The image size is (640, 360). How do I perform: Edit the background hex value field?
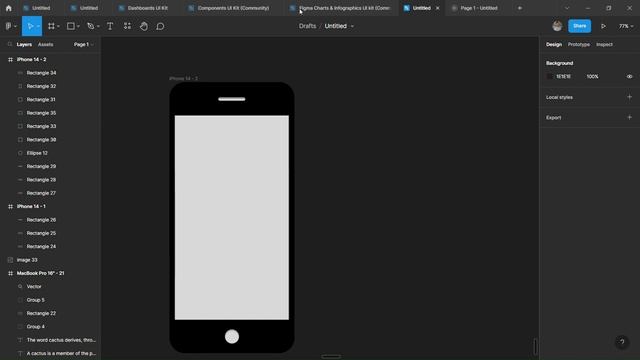pos(563,77)
